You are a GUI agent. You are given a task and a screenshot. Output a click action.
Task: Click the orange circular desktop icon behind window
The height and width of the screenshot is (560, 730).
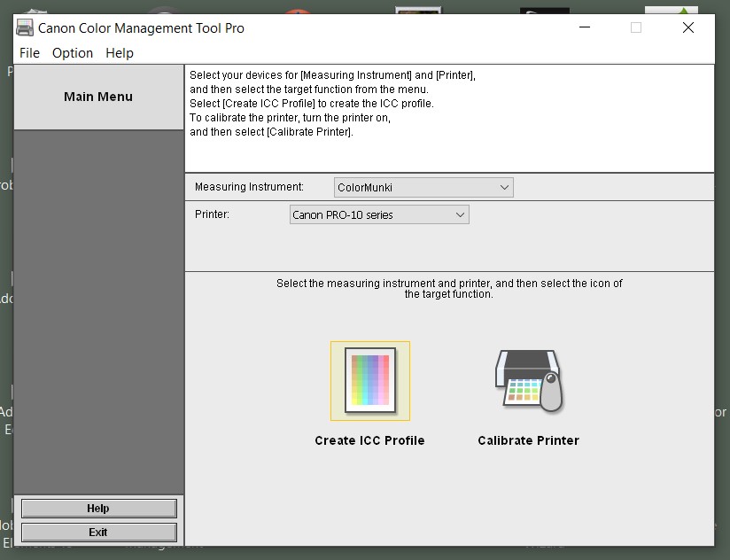point(299,11)
